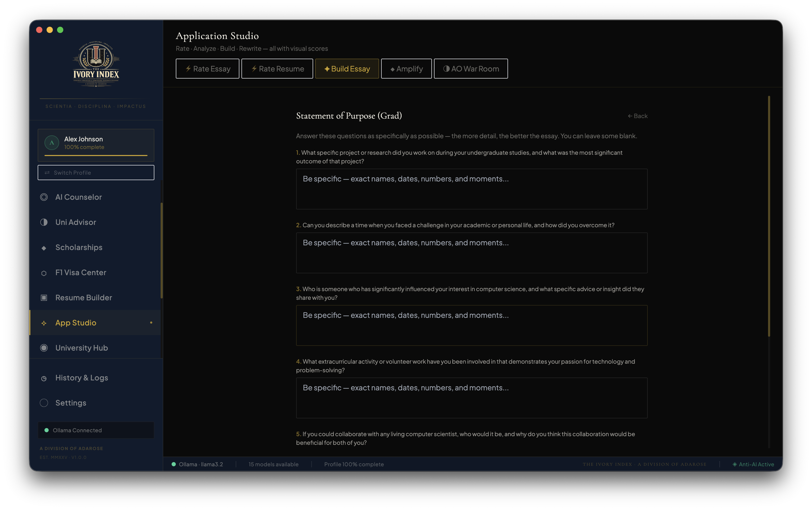
Task: Focus the answer box for question 3
Action: [472, 325]
